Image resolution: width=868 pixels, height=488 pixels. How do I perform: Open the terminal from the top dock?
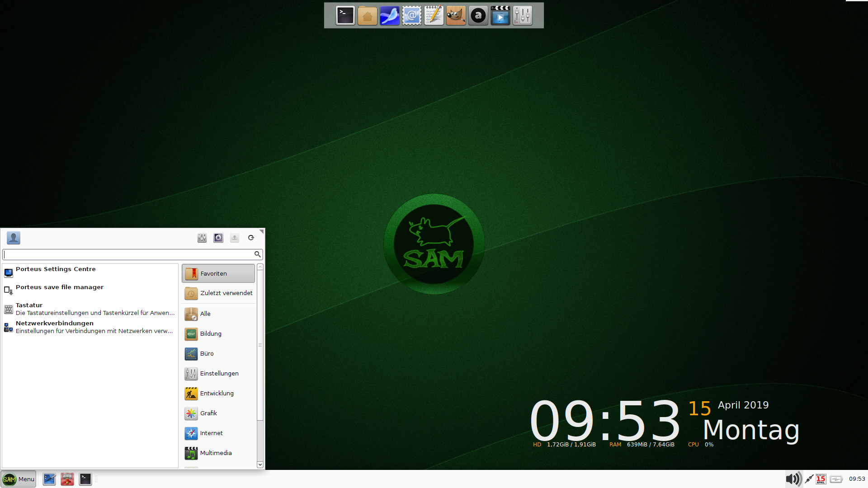pos(345,15)
